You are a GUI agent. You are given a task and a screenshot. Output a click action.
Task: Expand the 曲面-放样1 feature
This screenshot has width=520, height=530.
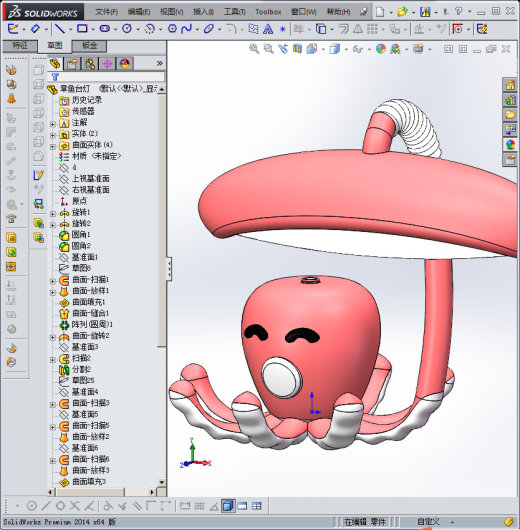[53, 292]
